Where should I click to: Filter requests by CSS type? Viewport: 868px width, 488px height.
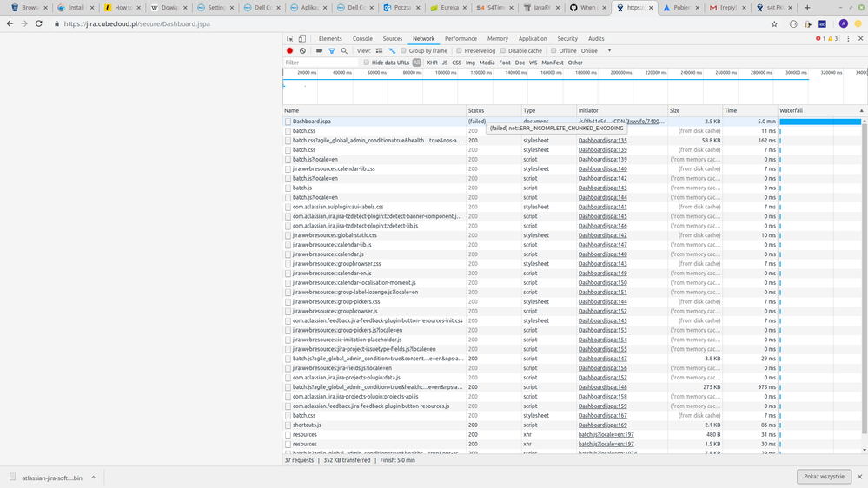(457, 63)
